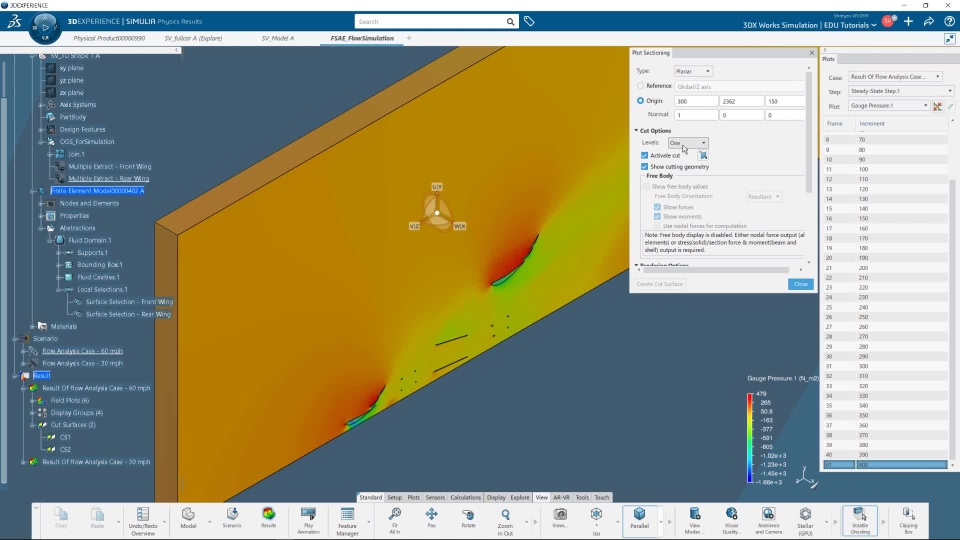Click the Origin X value field 300
Screen dimensions: 960x540
pyautogui.click(x=696, y=101)
